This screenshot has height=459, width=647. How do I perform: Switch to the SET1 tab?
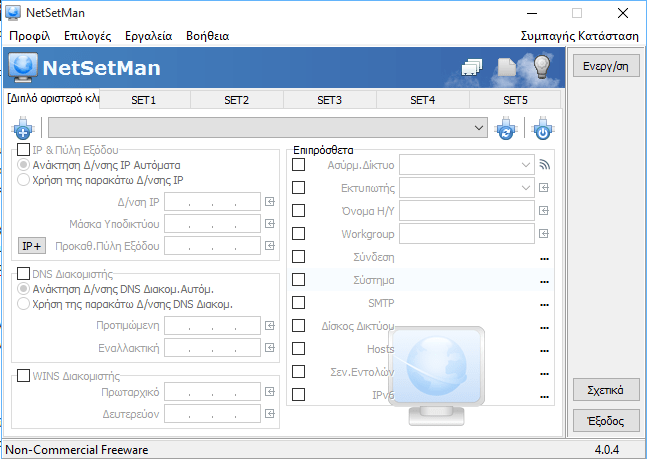(x=144, y=100)
